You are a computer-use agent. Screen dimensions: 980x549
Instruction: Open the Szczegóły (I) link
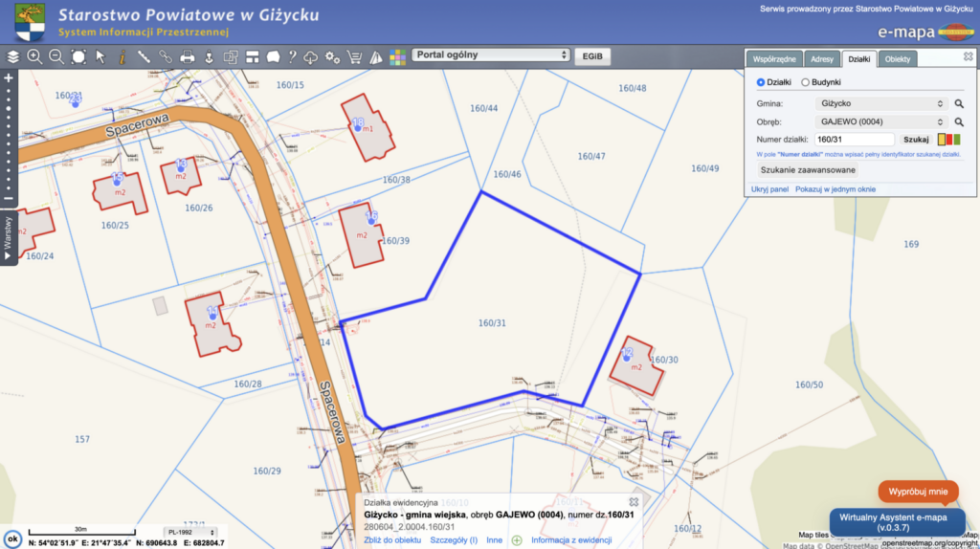(x=453, y=540)
